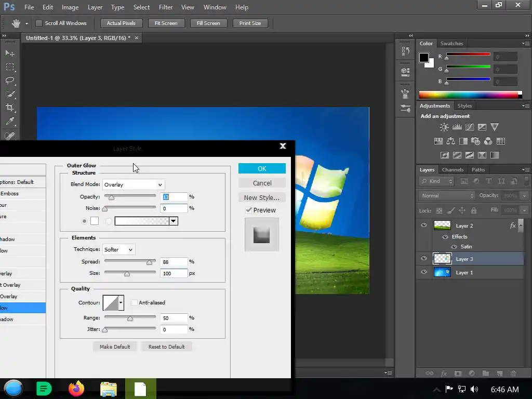The height and width of the screenshot is (399, 532).
Task: Select the Eyedropper tool
Action: [10, 121]
